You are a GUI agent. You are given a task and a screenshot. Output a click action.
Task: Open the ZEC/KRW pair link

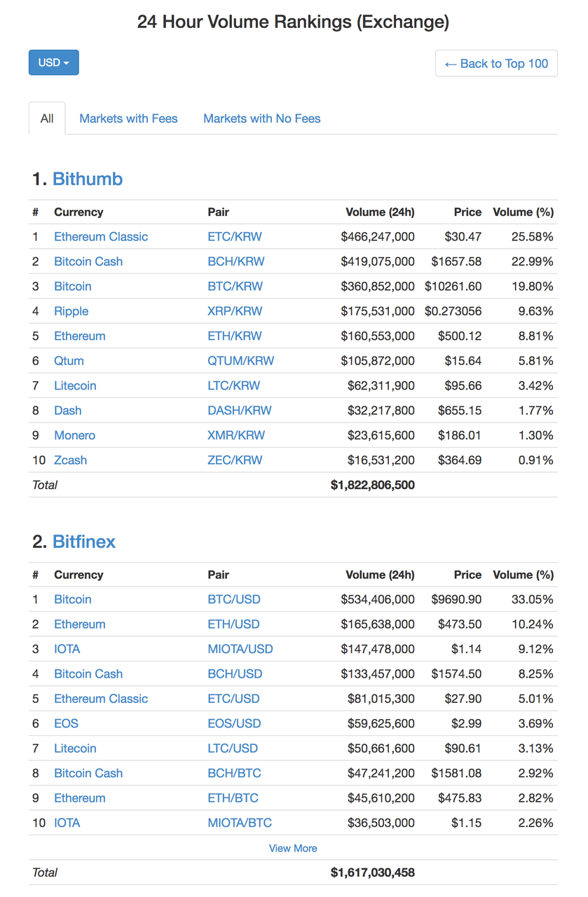(x=235, y=460)
